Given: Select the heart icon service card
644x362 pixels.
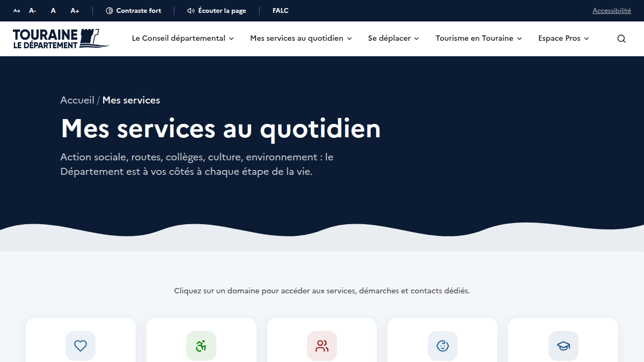Looking at the screenshot, I should [80, 340].
